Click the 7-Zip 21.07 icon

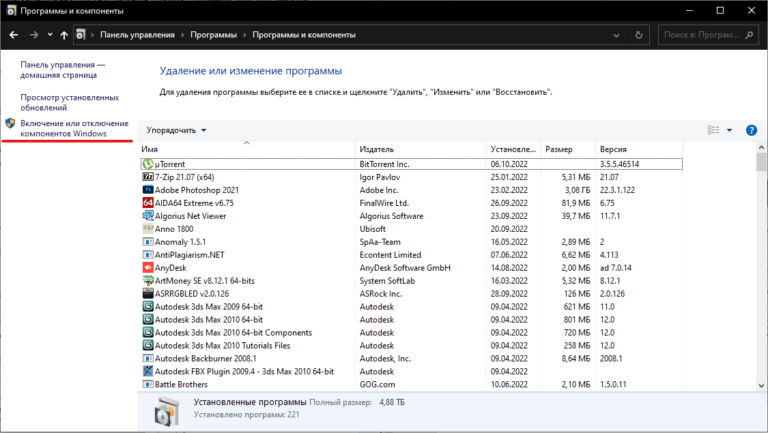click(x=148, y=176)
